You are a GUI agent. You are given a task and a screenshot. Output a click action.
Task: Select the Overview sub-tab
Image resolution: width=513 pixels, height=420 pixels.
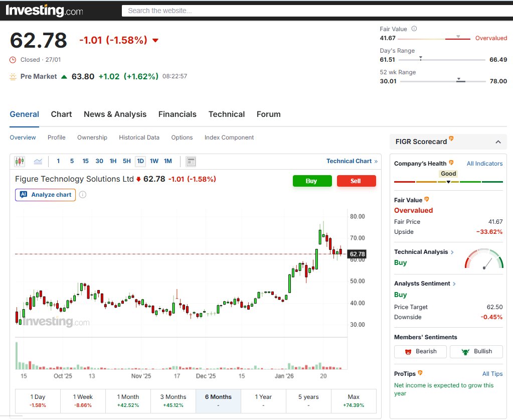23,137
